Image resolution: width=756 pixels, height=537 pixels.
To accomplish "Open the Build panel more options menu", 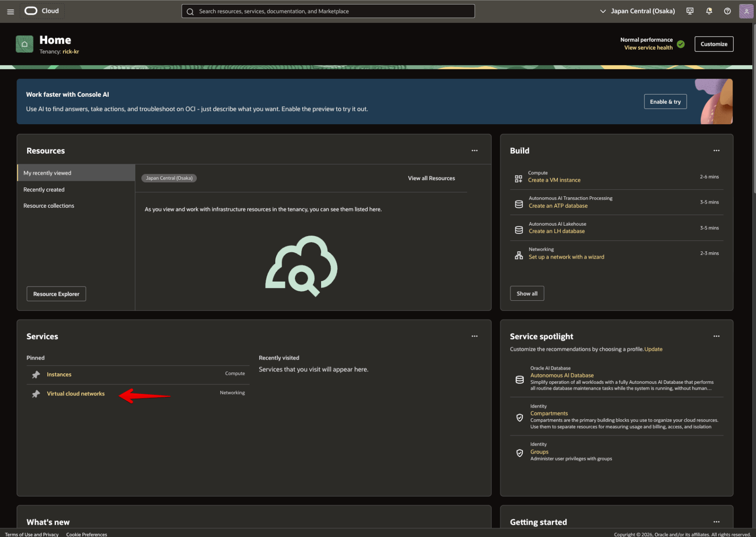I will (717, 150).
